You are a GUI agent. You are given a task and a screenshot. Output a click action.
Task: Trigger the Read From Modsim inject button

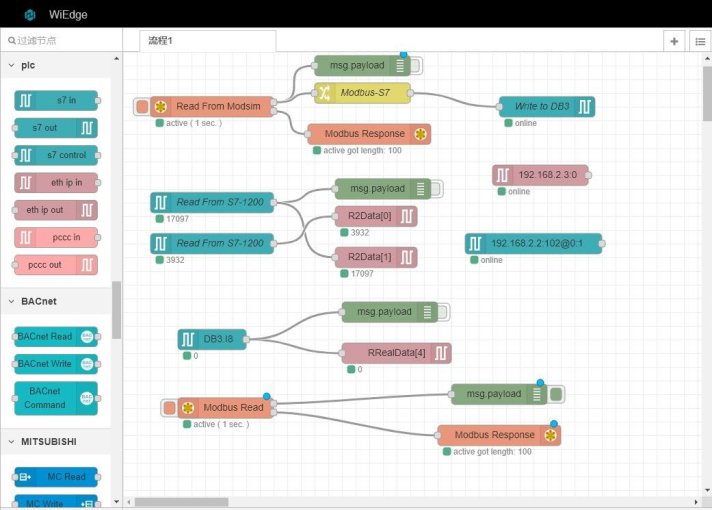click(x=142, y=106)
